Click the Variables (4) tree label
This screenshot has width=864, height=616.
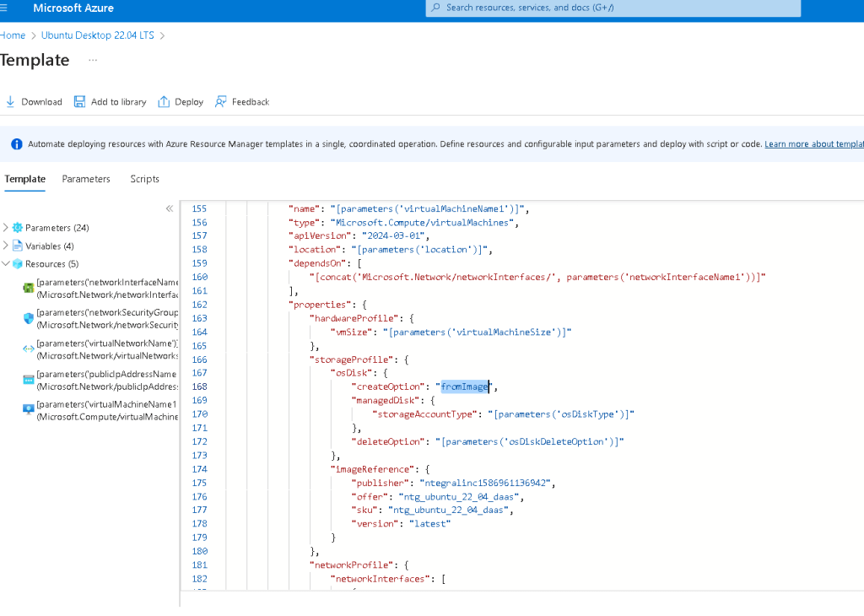pos(50,246)
